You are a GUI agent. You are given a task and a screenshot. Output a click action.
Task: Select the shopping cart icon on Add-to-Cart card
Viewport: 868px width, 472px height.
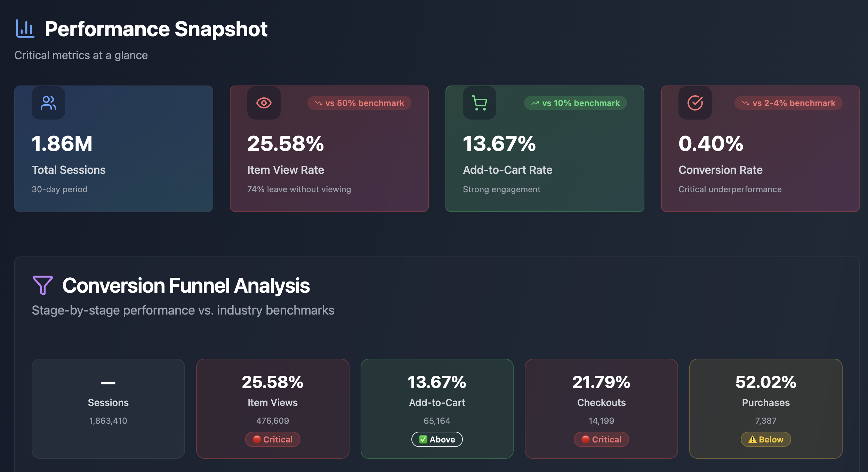(x=480, y=103)
